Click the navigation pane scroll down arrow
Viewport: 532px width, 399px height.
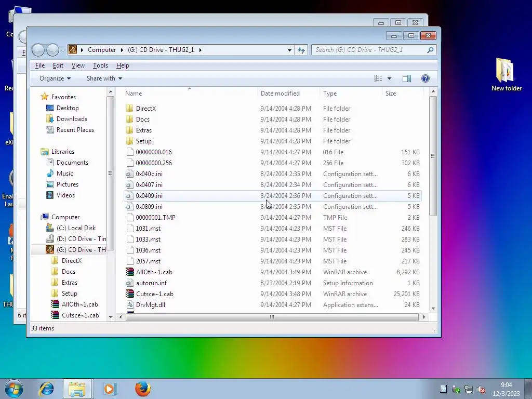[111, 317]
